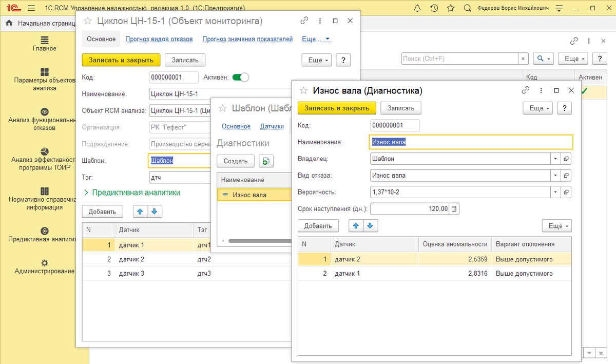The width and height of the screenshot is (616, 364).
Task: Add Циклон ЦН-15-1 window to favorites
Action: point(87,21)
